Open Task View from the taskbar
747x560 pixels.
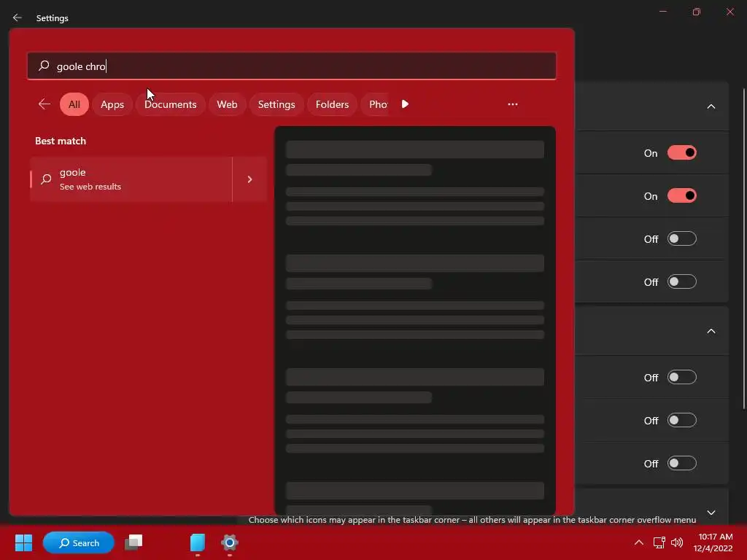tap(134, 542)
